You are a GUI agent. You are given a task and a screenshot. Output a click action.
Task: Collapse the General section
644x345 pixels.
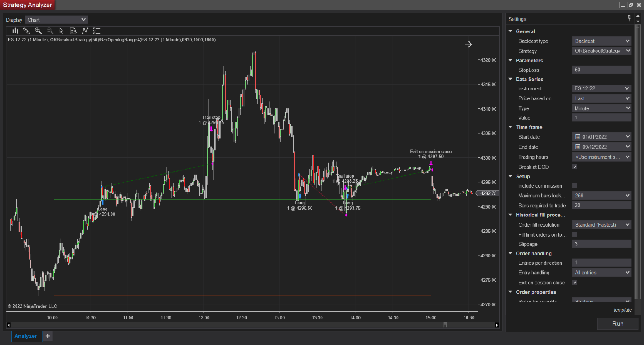(x=510, y=31)
